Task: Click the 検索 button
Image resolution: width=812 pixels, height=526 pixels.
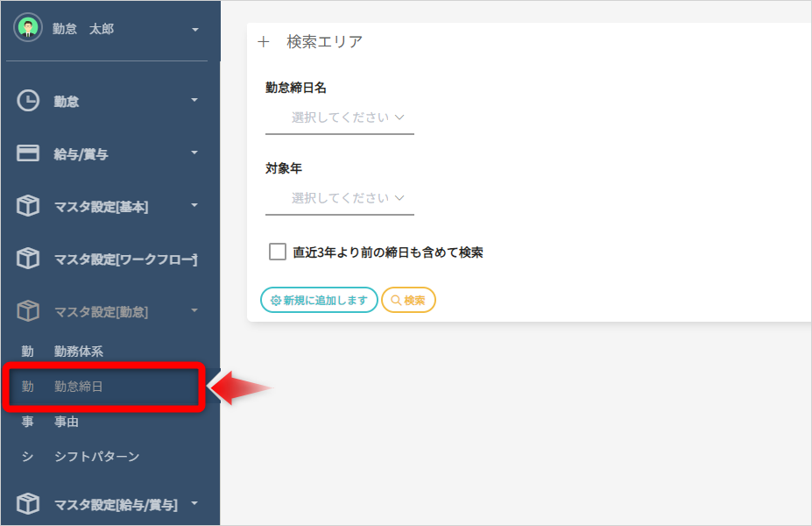Action: (408, 300)
